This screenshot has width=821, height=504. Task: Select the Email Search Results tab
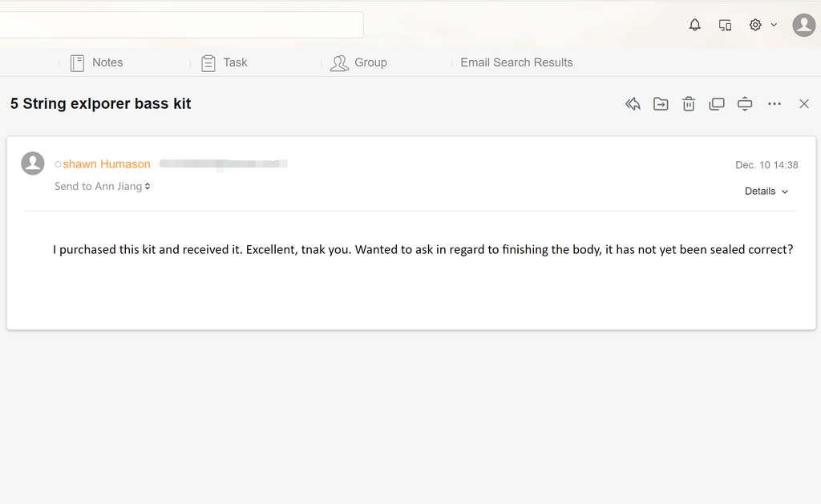[516, 62]
